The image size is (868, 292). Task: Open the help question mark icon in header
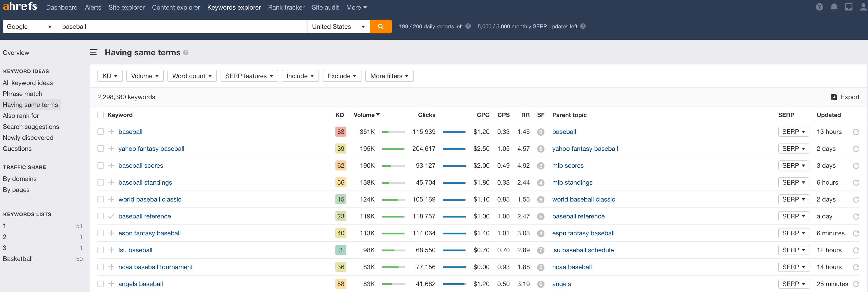pyautogui.click(x=819, y=7)
